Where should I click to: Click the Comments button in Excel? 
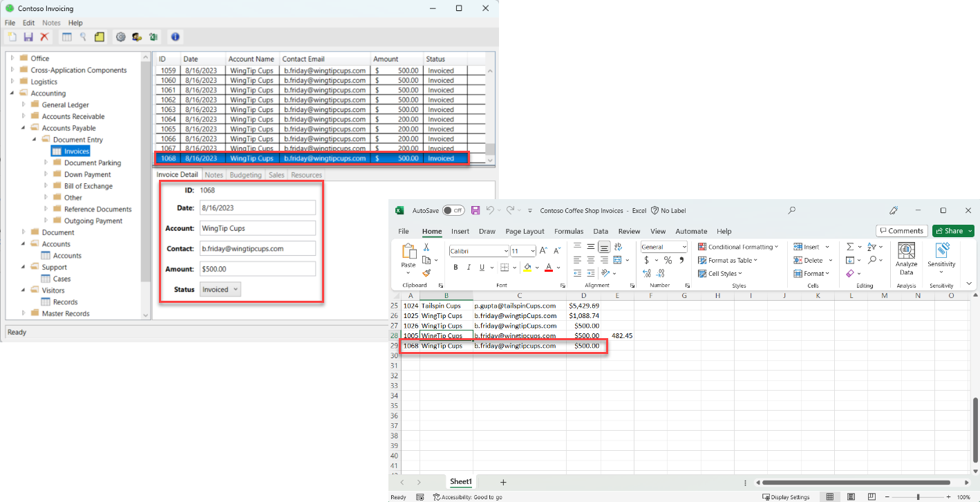coord(902,231)
